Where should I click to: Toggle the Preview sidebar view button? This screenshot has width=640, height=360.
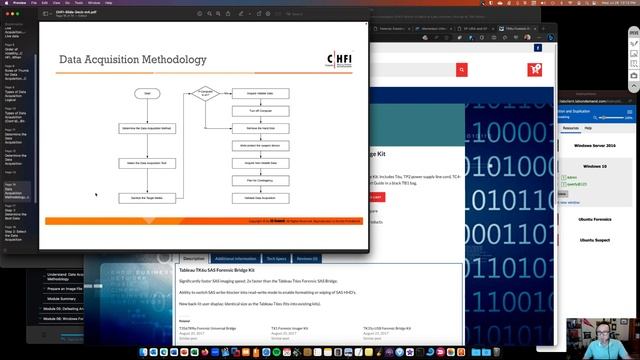tap(45, 13)
